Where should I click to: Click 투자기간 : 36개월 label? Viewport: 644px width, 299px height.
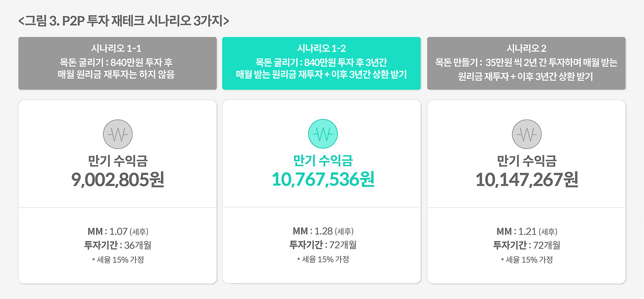click(x=118, y=246)
